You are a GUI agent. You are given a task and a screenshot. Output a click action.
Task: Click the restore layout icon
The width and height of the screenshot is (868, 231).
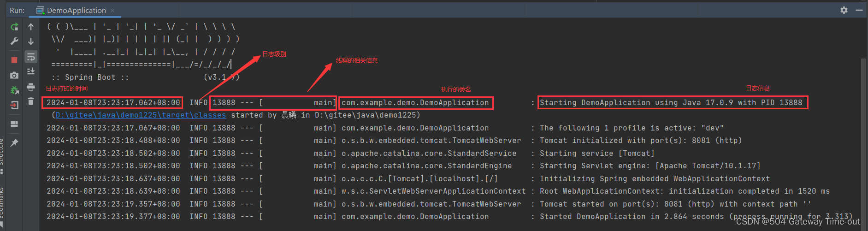pos(14,124)
